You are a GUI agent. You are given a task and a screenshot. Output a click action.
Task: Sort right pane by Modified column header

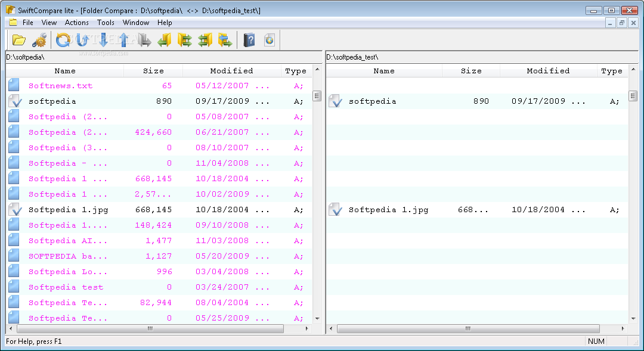click(x=549, y=70)
